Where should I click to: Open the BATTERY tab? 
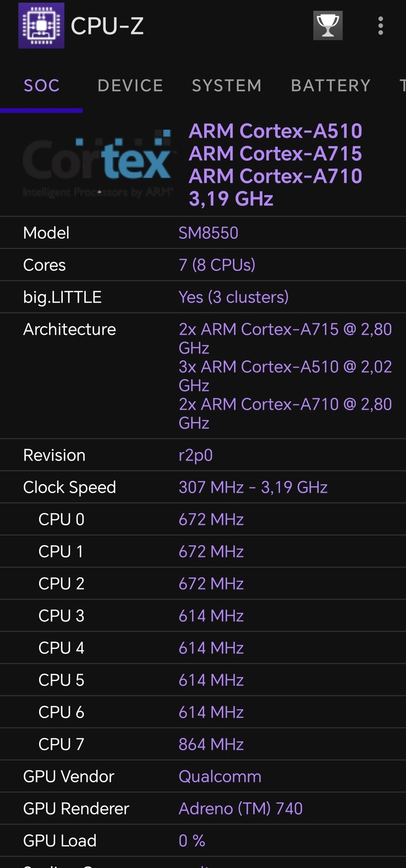click(331, 86)
